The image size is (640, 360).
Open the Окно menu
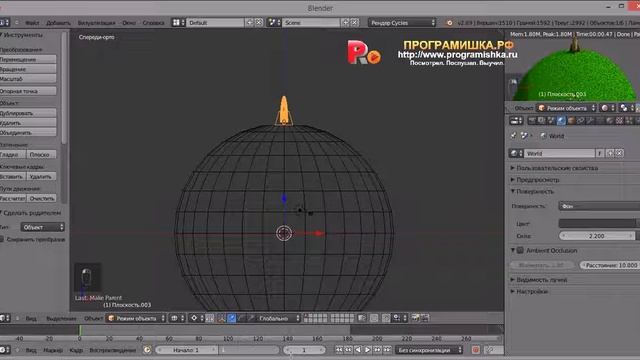129,23
